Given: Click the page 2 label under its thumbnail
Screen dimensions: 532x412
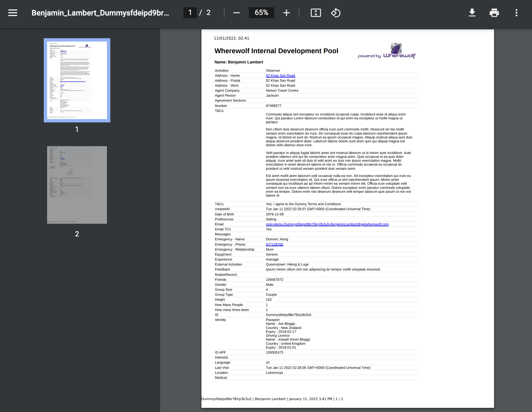Looking at the screenshot, I should tap(77, 234).
